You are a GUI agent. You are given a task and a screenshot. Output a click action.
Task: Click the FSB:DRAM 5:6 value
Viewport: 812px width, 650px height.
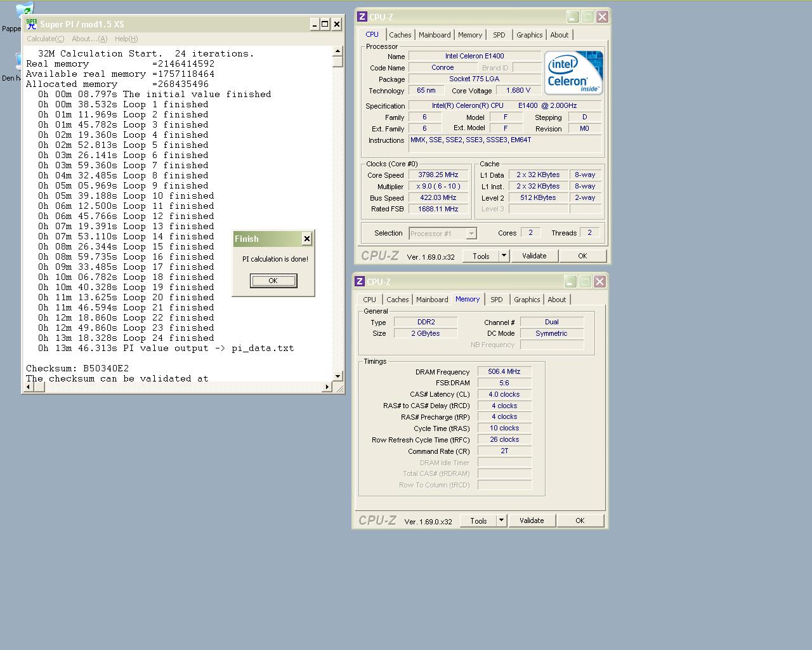click(504, 383)
